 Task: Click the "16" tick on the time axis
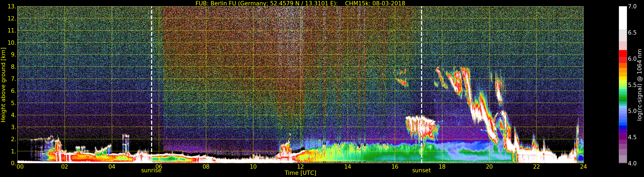click(395, 167)
